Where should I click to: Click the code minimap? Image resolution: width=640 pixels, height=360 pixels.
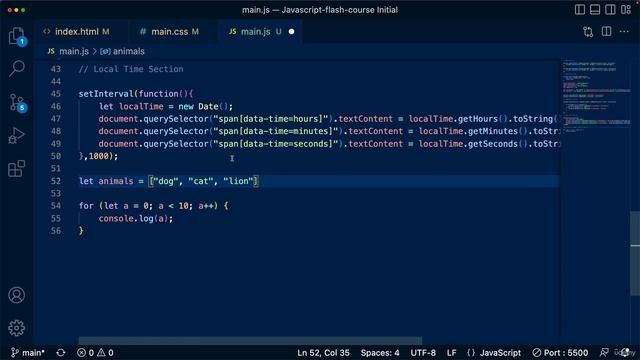coord(596,96)
